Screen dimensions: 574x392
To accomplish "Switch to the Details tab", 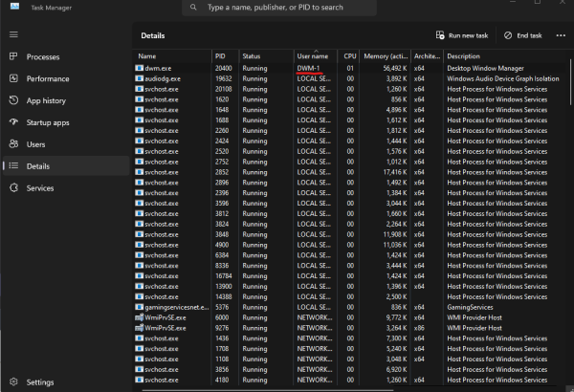I will tap(38, 166).
